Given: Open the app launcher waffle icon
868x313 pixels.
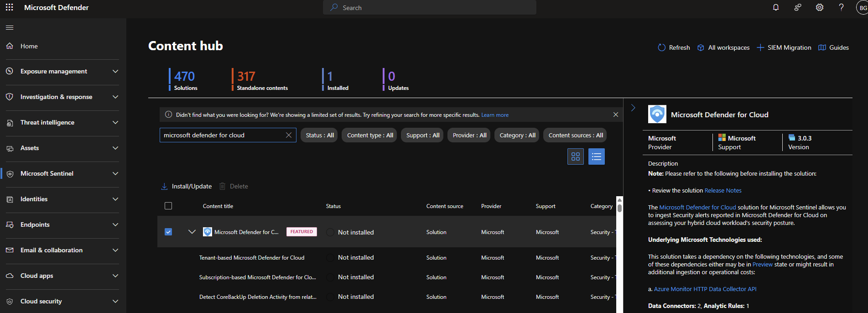Looking at the screenshot, I should pos(9,7).
